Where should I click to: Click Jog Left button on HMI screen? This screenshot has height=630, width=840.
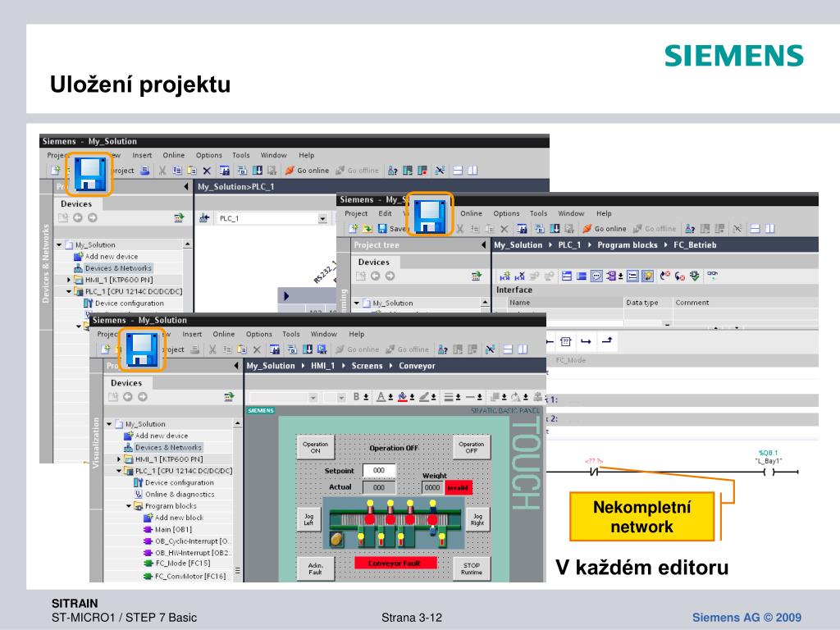308,519
